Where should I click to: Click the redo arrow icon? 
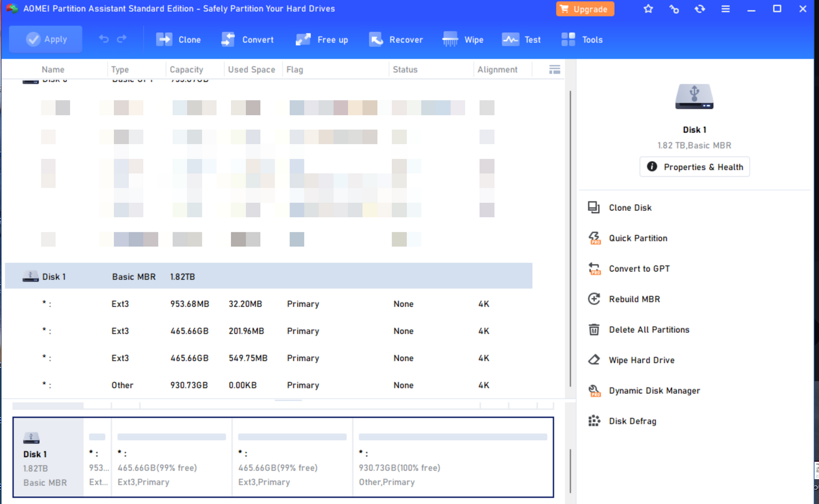(122, 39)
